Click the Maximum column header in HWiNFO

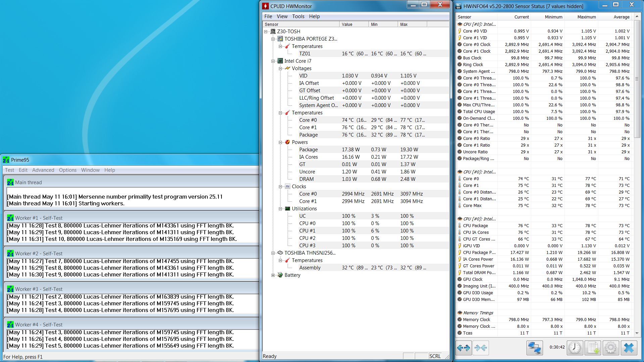click(x=582, y=17)
